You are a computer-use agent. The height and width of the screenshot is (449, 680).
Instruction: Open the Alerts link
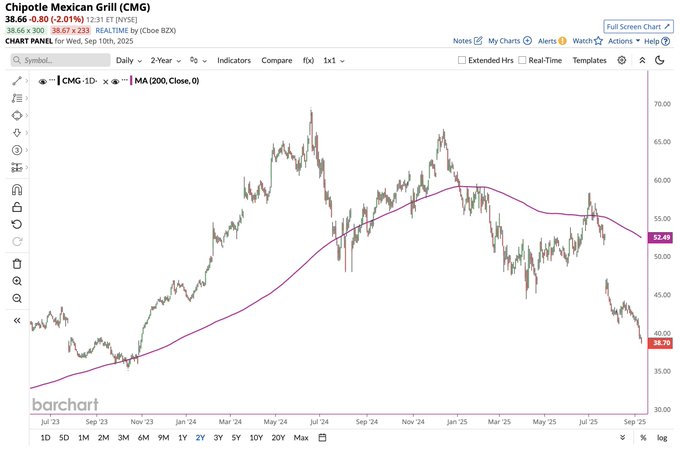coord(547,41)
